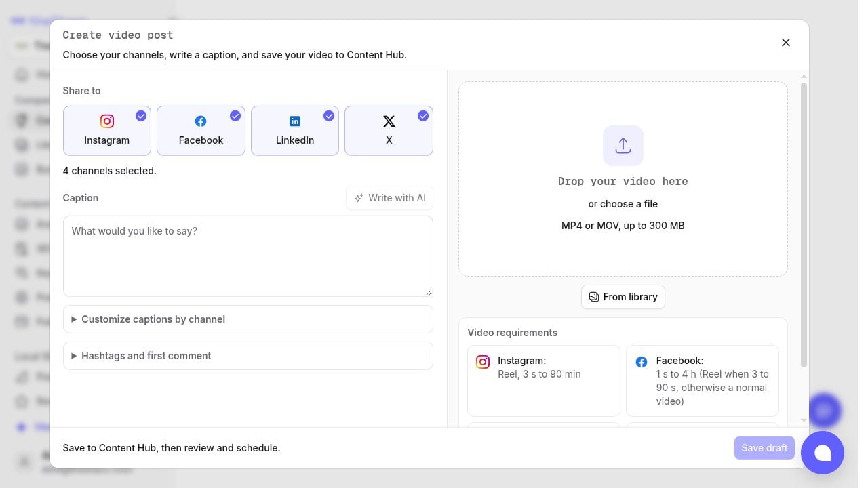Click the 'or choose a file' link
868x488 pixels.
point(623,204)
